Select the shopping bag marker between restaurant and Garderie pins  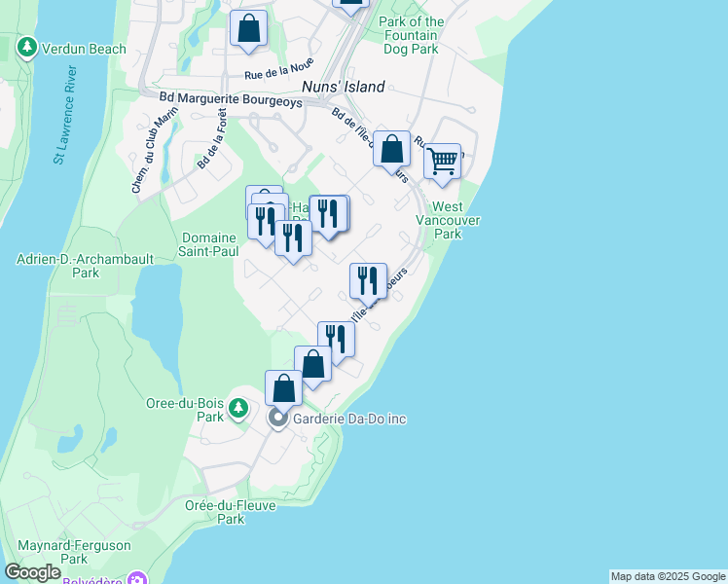(313, 366)
